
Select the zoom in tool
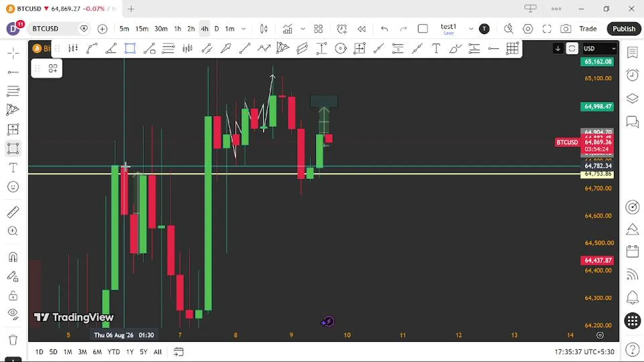(x=13, y=231)
